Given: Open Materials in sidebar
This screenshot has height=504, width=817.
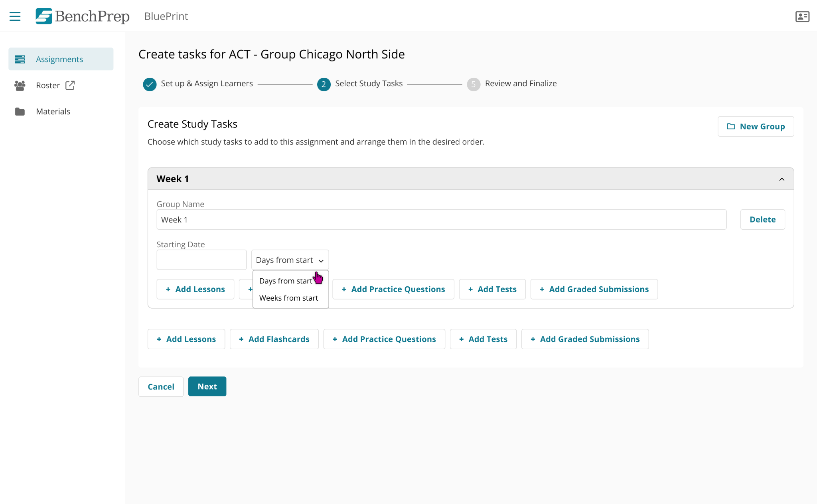Looking at the screenshot, I should coord(53,112).
